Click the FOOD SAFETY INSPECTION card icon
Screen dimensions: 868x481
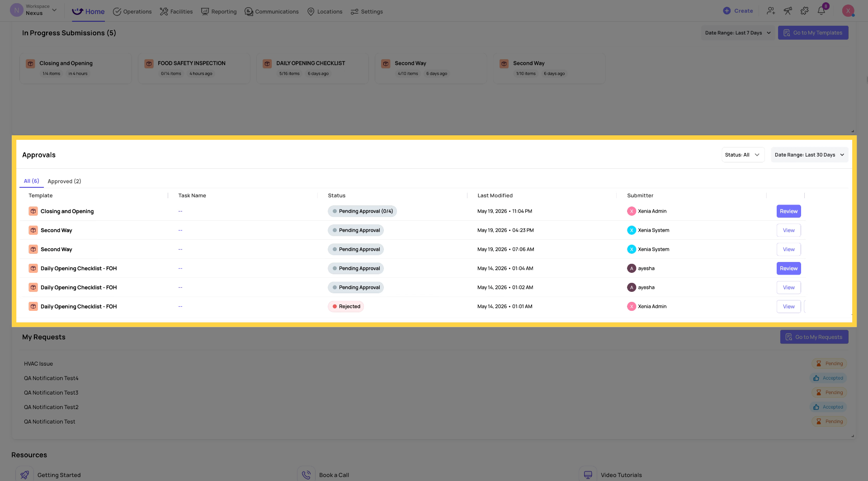pos(149,64)
